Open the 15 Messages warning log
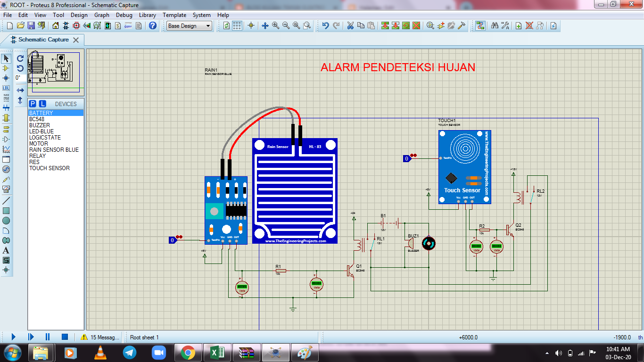644x362 pixels. tap(100, 337)
